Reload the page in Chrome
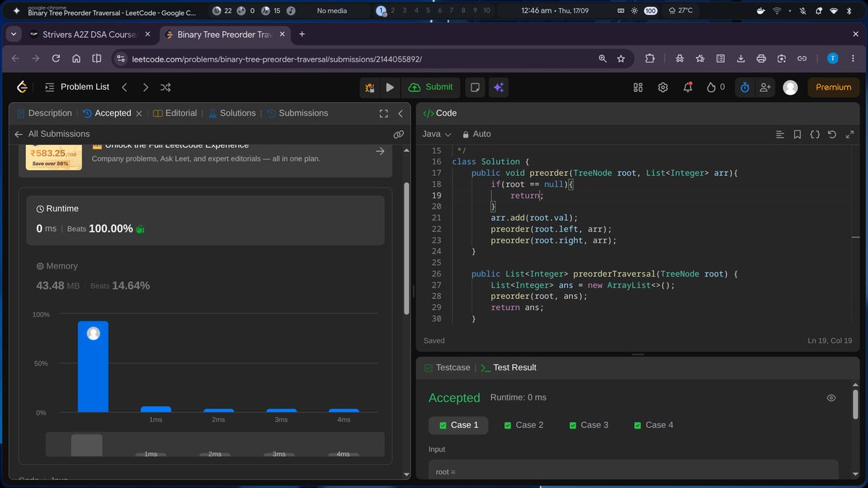Screen dimensions: 868x488 [x=56, y=59]
